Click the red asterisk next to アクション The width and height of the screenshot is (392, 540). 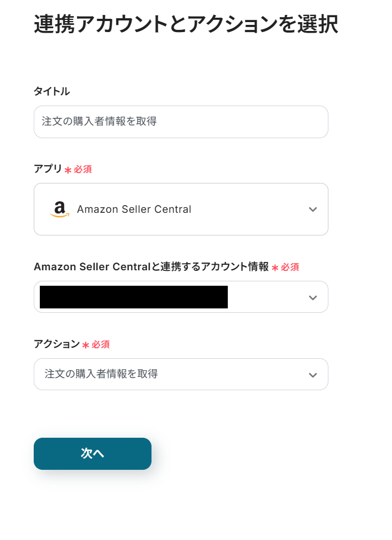point(86,345)
